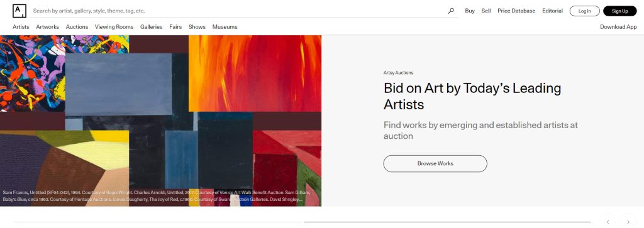Go to the Galleries section
Screen dimensions: 644x228
click(x=151, y=27)
